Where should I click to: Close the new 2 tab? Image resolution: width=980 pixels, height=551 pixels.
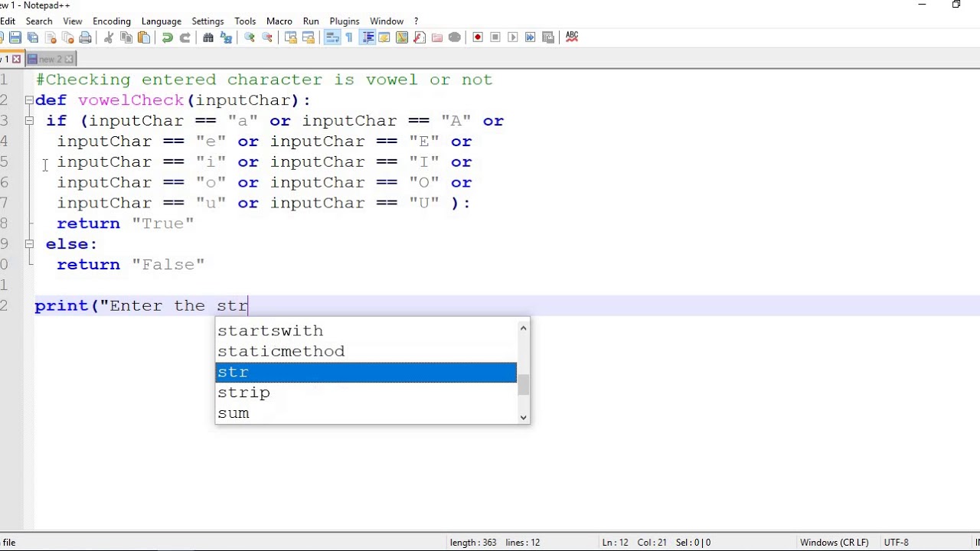coord(69,59)
